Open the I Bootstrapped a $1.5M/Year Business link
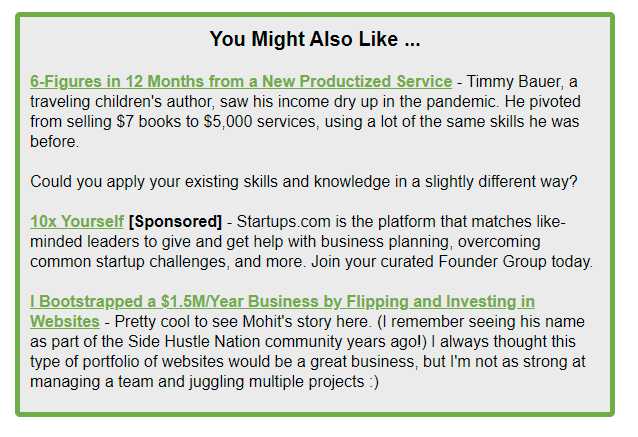Viewport: 638px width, 437px height. 282,301
